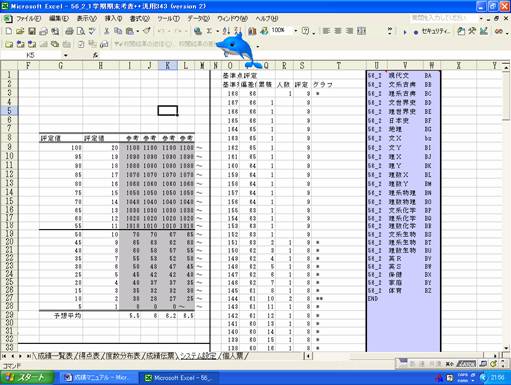Open the 表示 menu
The height and width of the screenshot is (385, 511).
[87, 19]
